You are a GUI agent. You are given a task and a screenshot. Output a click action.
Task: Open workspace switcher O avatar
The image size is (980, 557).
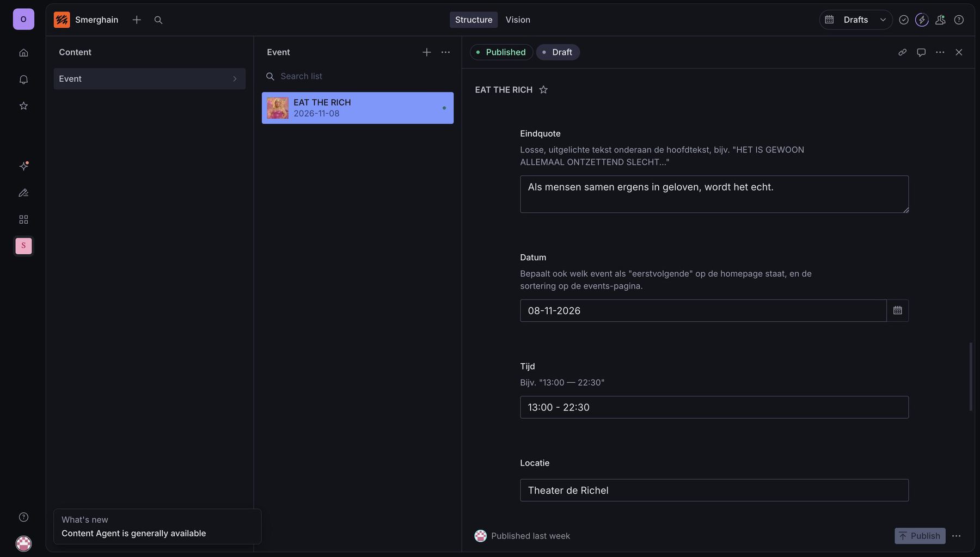click(23, 19)
